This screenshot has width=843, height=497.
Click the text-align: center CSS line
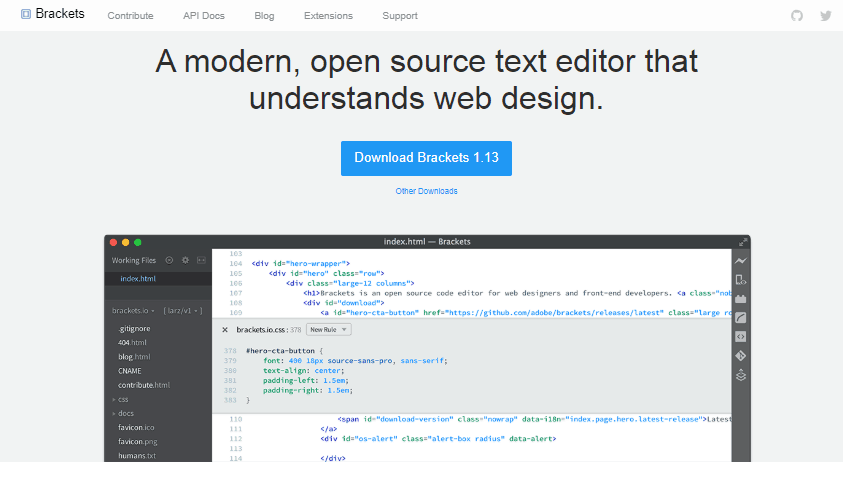[x=304, y=371]
